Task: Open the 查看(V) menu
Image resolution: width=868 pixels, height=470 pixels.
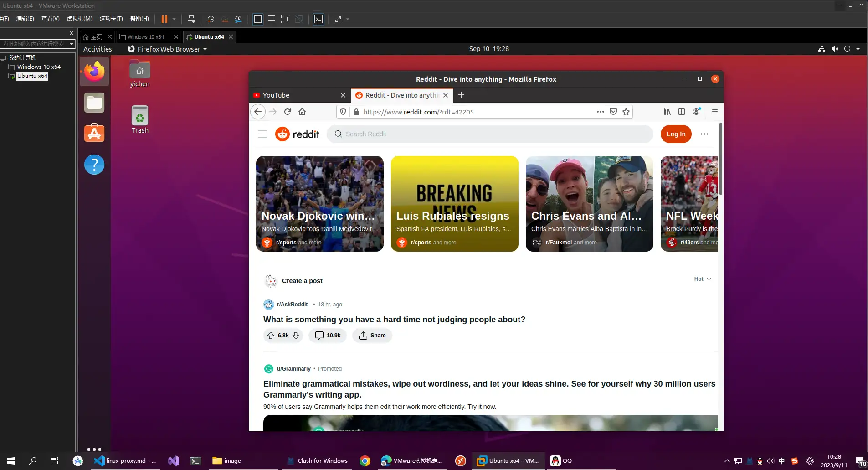Action: pos(51,19)
